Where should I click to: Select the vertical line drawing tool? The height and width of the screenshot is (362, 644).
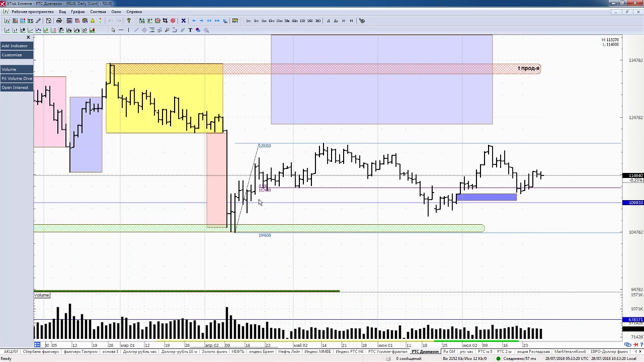coord(129,30)
